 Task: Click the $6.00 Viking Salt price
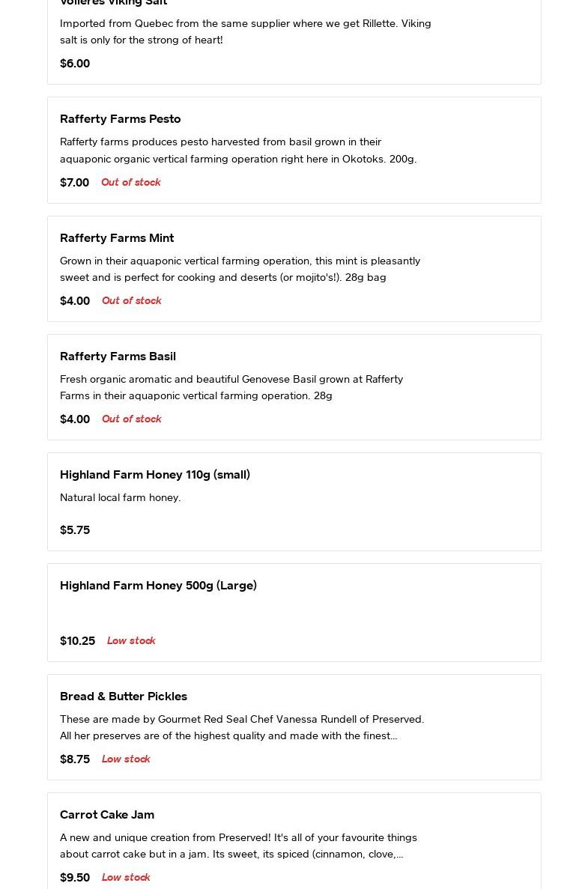[75, 64]
